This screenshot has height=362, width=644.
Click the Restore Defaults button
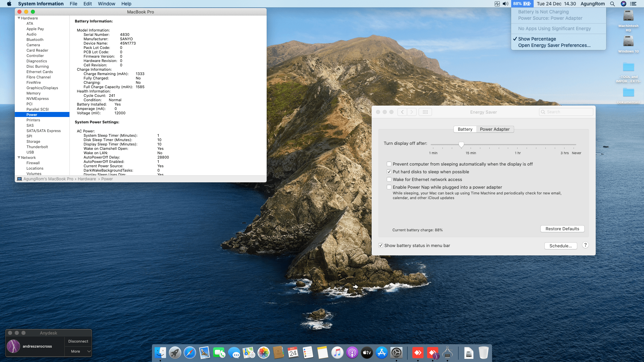562,229
